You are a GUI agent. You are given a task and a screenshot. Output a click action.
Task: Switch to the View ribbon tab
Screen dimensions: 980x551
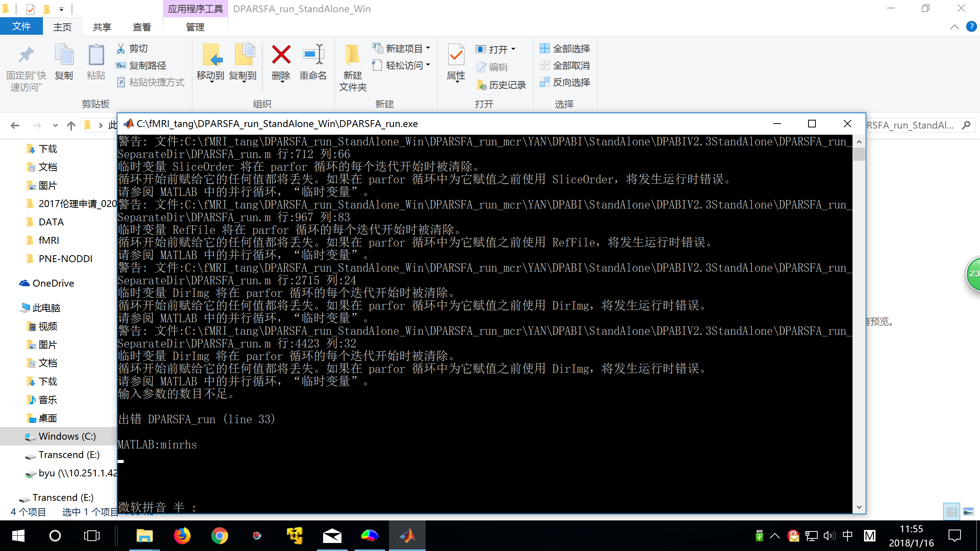tap(142, 27)
